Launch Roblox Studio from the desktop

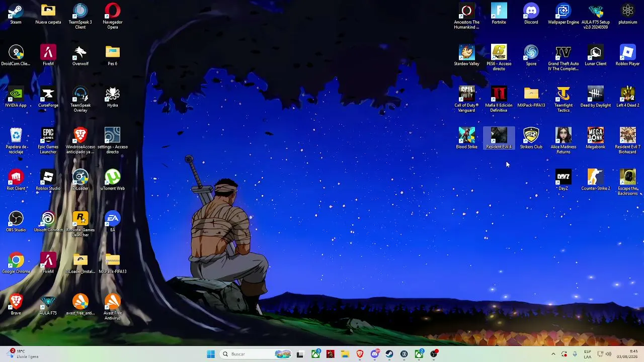tap(48, 180)
